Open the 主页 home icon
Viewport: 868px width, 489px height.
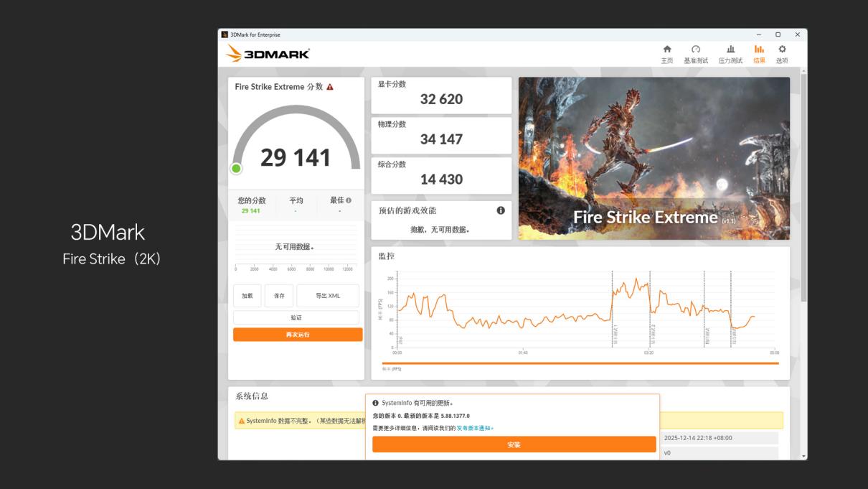click(x=667, y=50)
